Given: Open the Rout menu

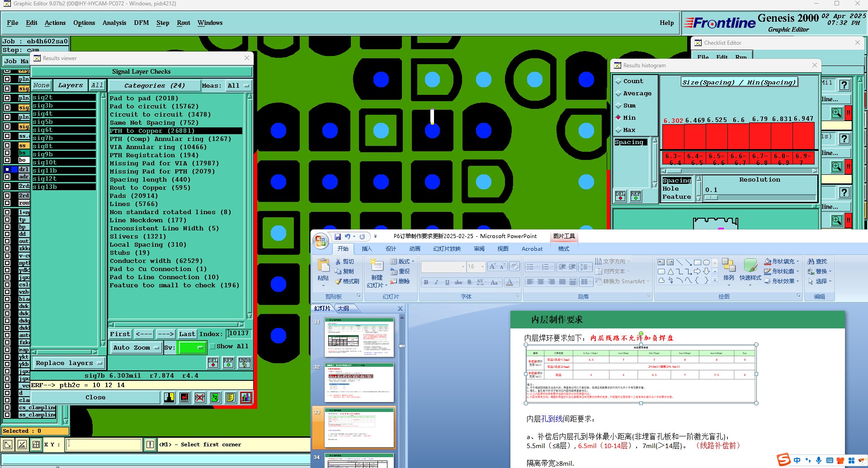Looking at the screenshot, I should [x=184, y=23].
